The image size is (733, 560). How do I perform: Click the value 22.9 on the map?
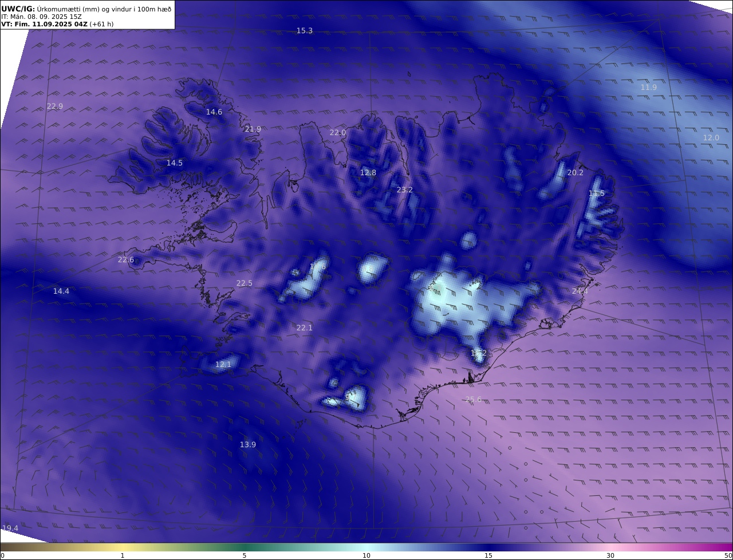pos(55,107)
